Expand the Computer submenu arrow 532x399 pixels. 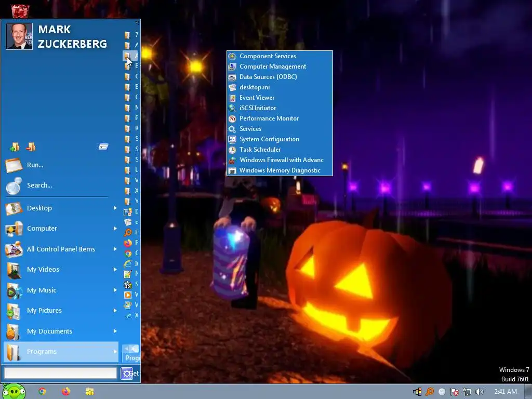click(x=115, y=229)
